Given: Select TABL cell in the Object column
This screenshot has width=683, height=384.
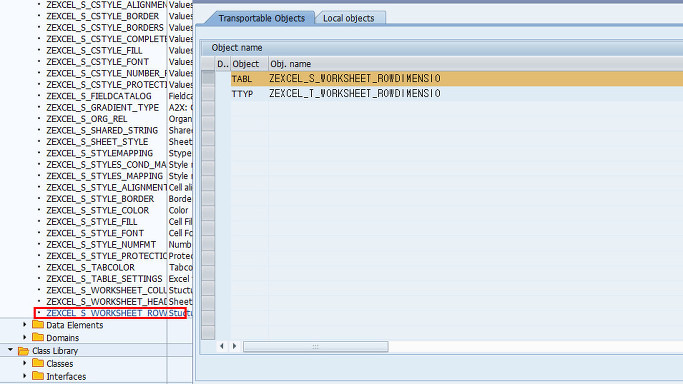Looking at the screenshot, I should [x=242, y=79].
